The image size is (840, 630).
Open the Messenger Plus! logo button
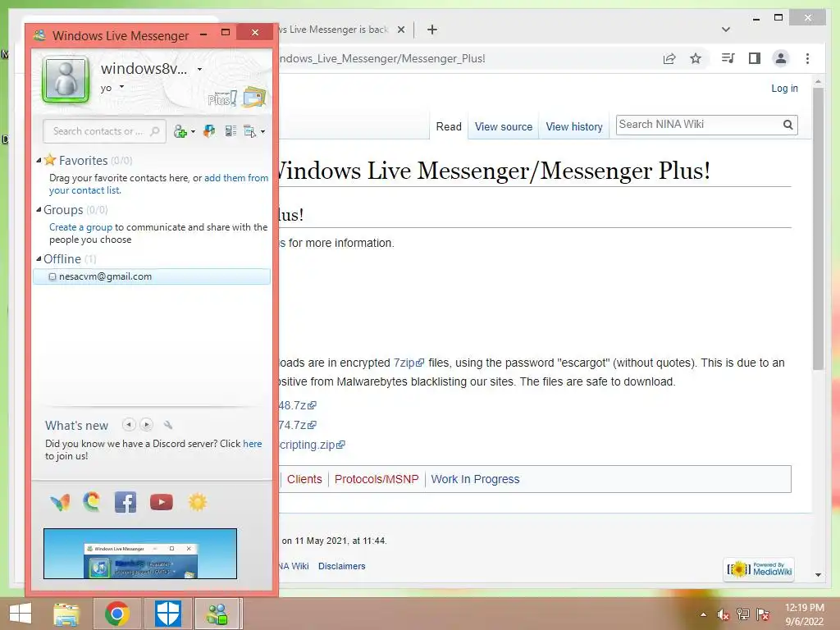coord(222,98)
